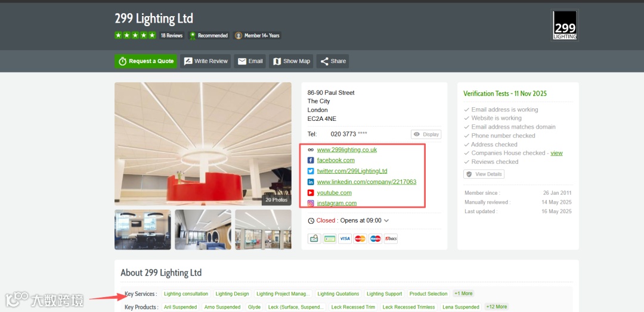
Task: Open the 18 Reviews badge
Action: (172, 36)
